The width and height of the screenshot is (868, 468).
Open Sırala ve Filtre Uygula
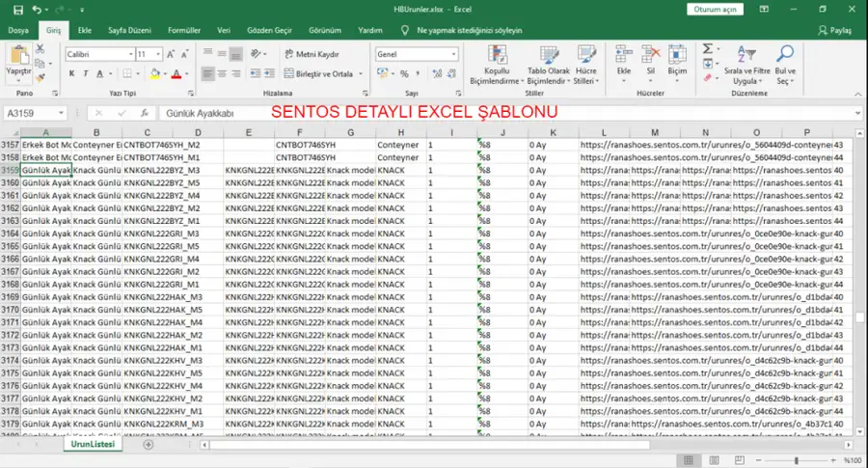[x=746, y=65]
